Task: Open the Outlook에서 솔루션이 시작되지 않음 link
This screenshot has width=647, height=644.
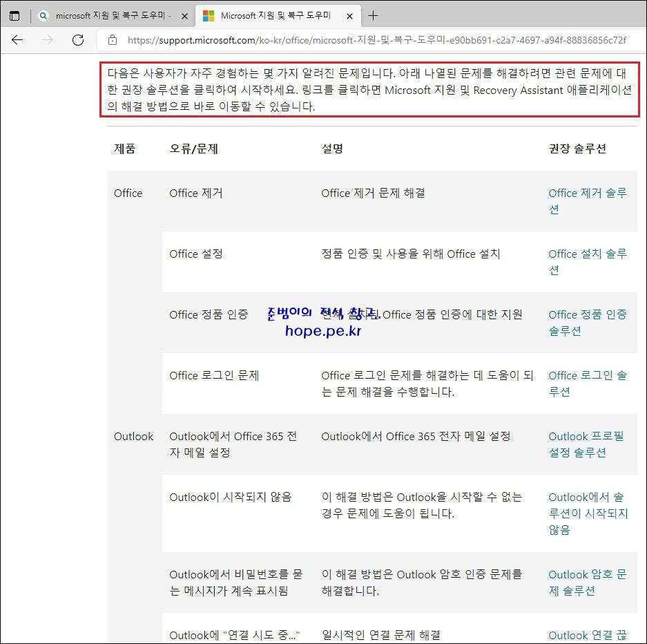Action: point(588,513)
